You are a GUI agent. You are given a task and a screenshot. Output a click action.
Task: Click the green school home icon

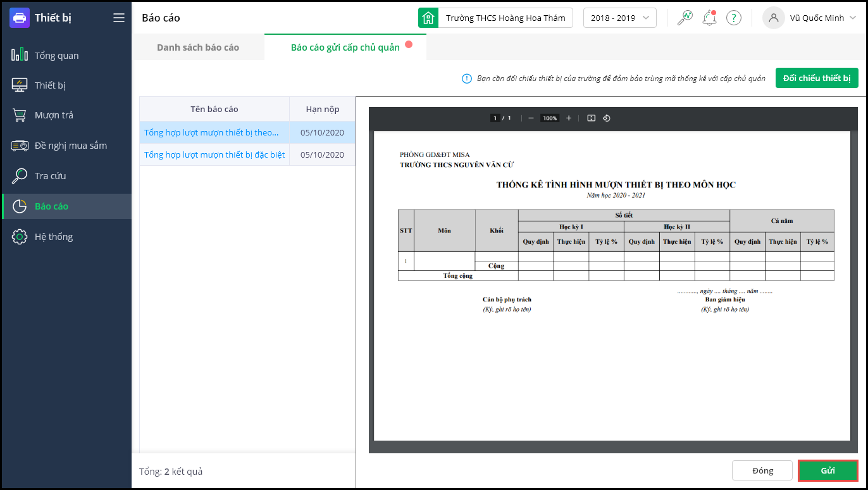tap(428, 18)
